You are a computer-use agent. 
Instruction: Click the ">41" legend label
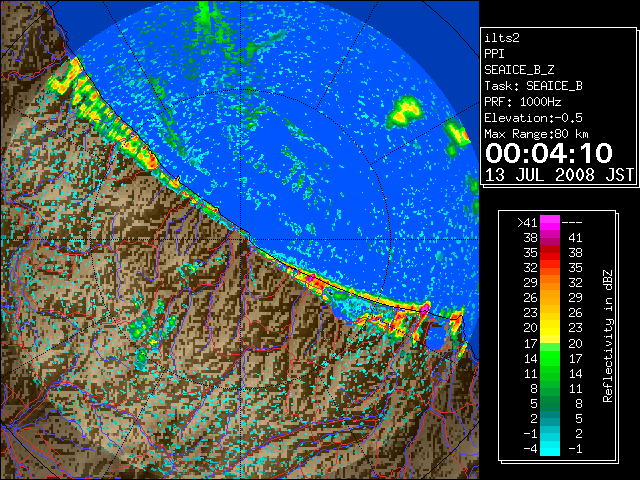(527, 222)
